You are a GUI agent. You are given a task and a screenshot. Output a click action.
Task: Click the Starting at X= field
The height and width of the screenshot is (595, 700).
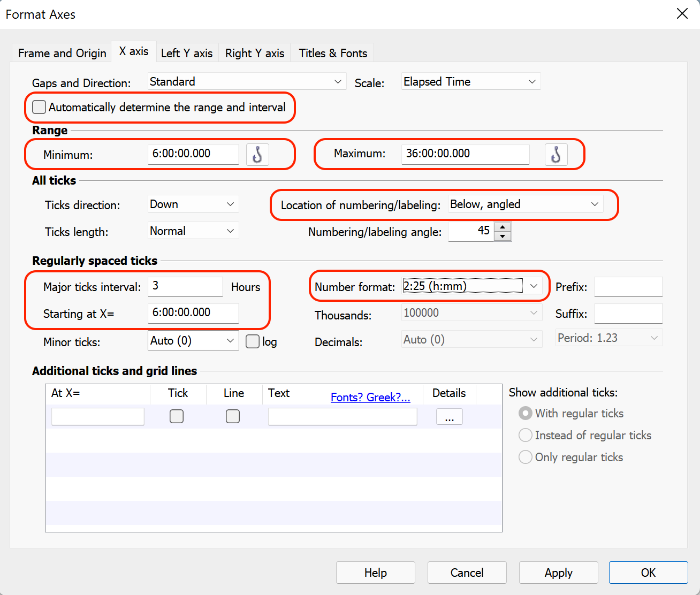(x=193, y=313)
